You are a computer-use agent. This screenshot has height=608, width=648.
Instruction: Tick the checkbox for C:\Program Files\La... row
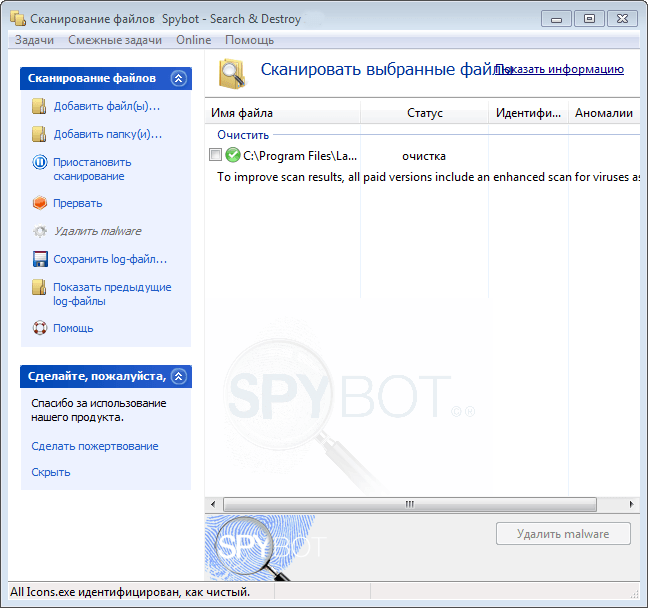215,155
